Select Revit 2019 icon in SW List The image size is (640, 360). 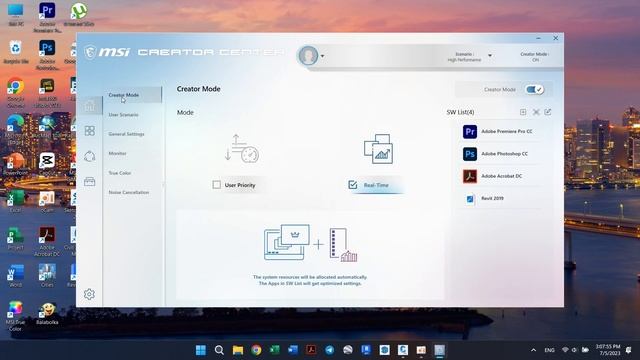click(x=470, y=199)
